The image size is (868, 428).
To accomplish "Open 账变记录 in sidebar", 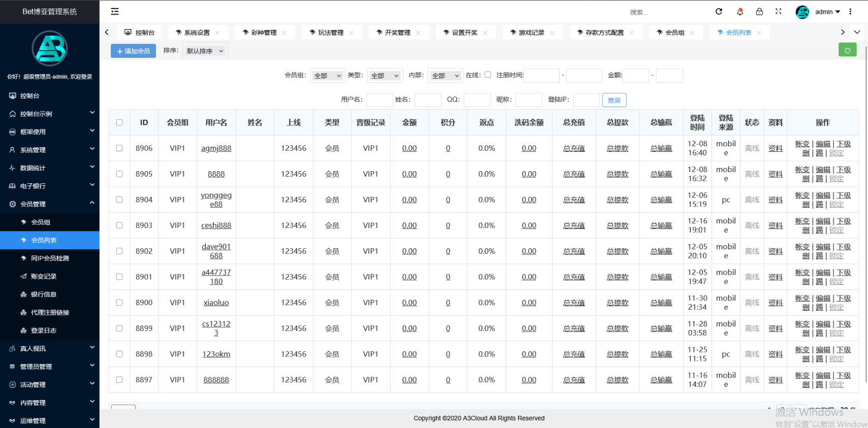I will pyautogui.click(x=50, y=276).
